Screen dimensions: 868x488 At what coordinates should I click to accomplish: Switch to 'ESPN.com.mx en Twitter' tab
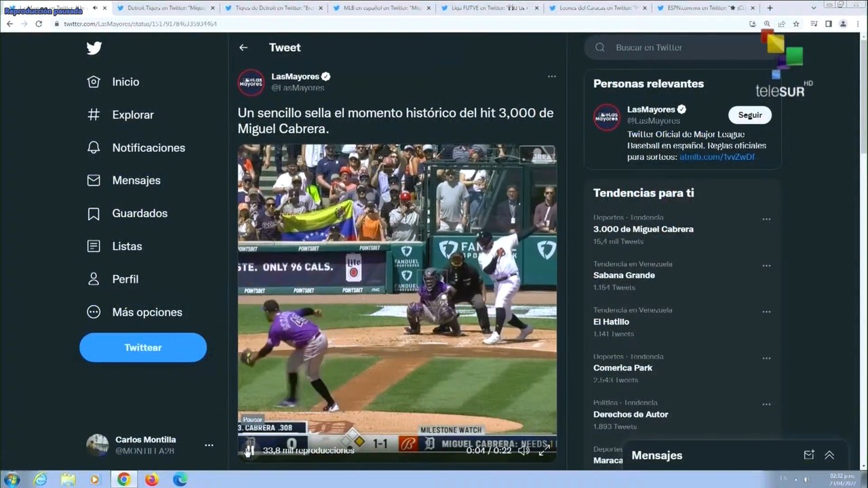pos(705,8)
